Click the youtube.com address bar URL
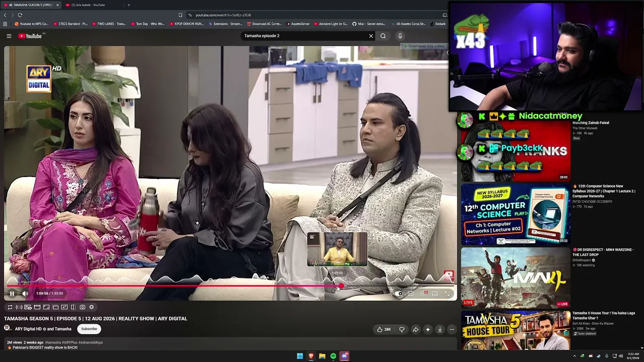 (x=223, y=15)
